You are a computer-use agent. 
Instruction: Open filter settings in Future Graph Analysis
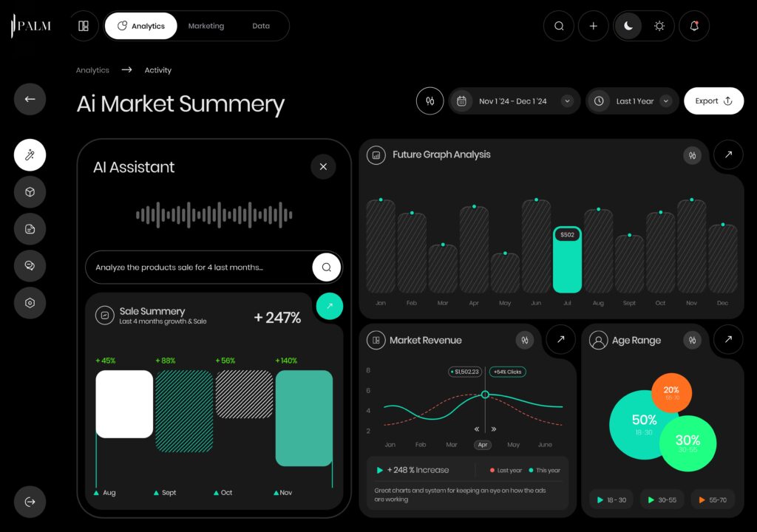692,155
